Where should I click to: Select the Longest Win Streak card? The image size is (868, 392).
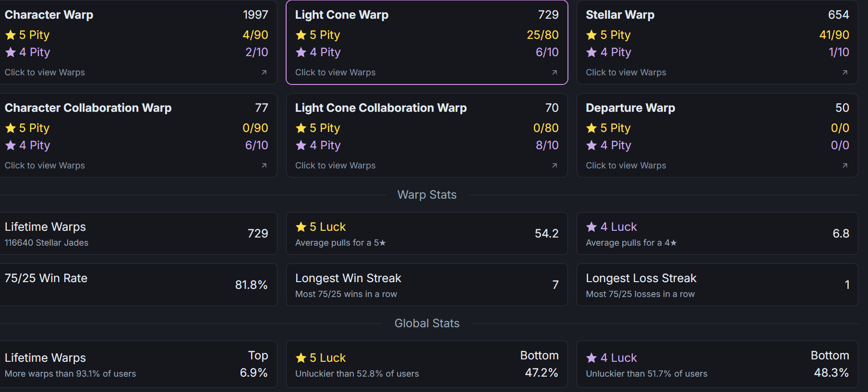click(427, 285)
